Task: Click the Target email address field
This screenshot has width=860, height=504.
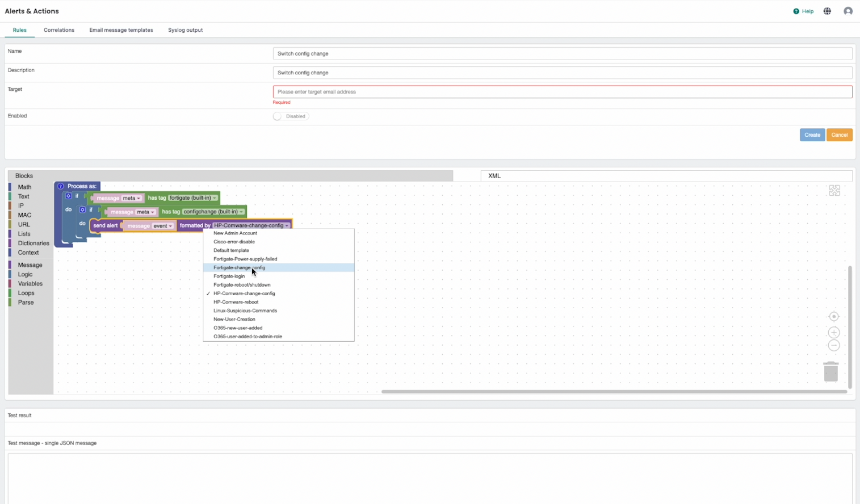Action: point(563,92)
